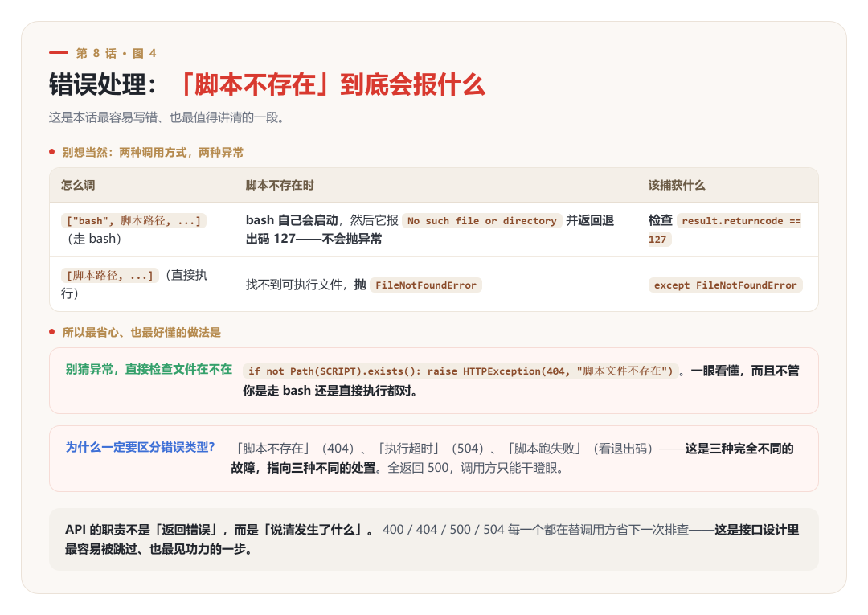Click the '检查' text in first row
868x615 pixels.
click(x=661, y=220)
